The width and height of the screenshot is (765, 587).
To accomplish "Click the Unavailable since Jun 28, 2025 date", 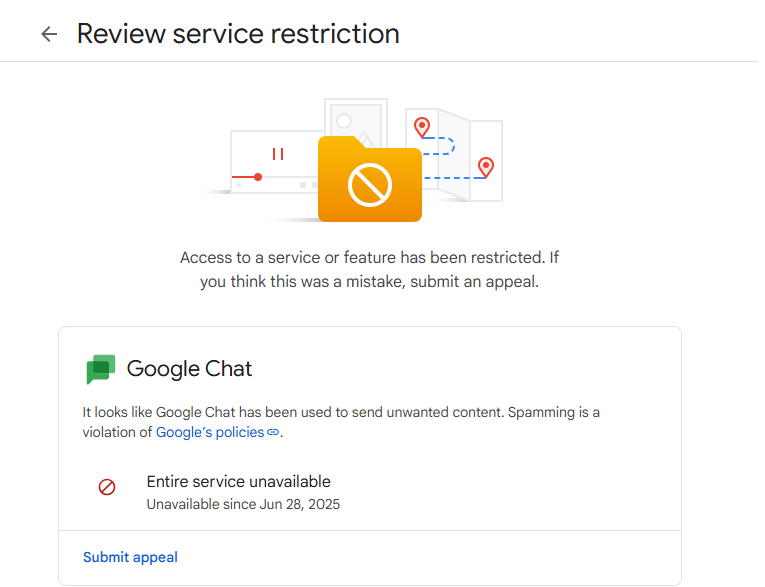I will [x=243, y=504].
